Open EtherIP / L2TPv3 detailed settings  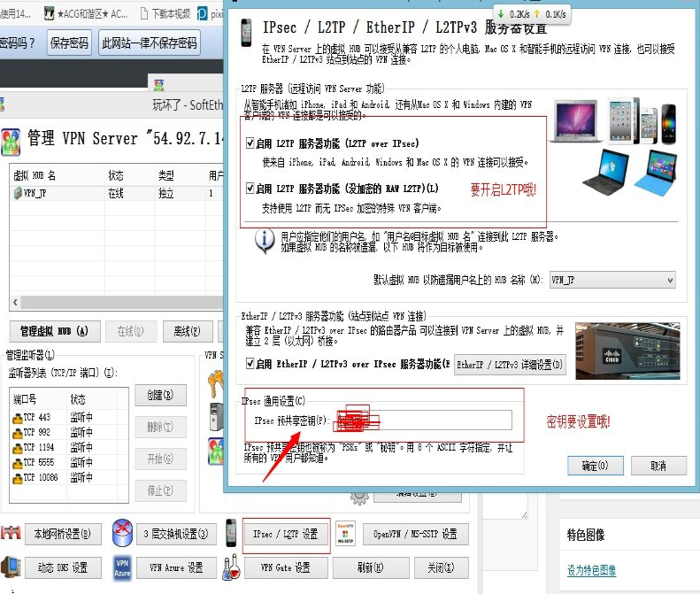[510, 365]
